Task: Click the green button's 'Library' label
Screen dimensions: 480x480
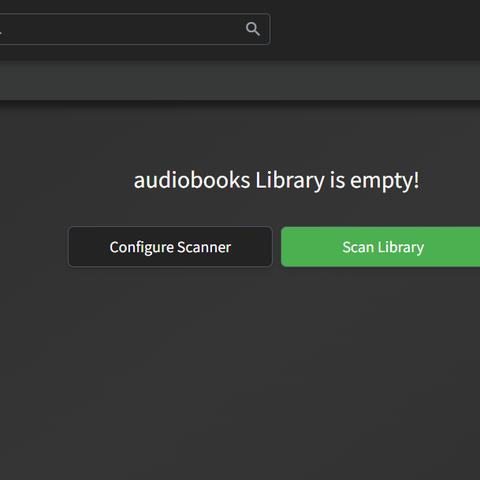Action: (x=401, y=248)
